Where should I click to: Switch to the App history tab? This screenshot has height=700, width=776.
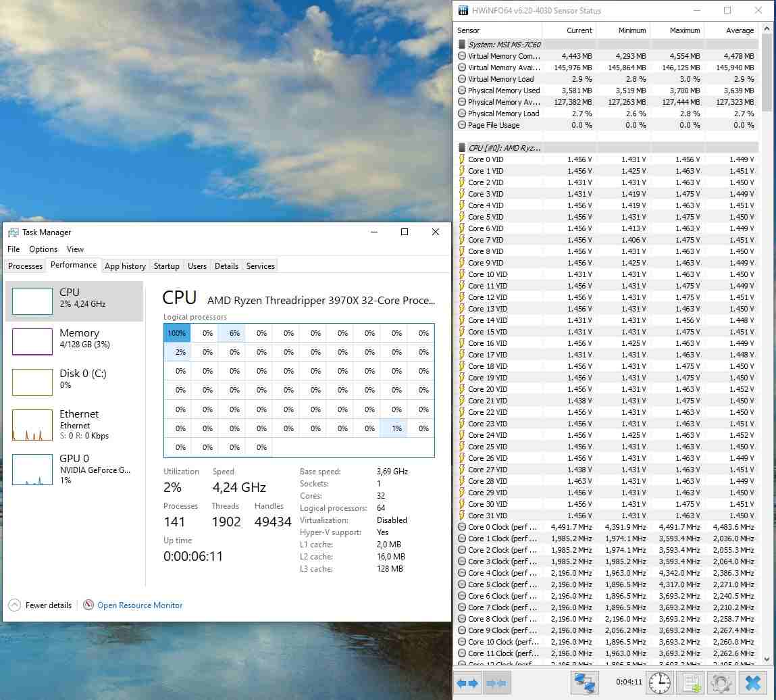coord(125,266)
